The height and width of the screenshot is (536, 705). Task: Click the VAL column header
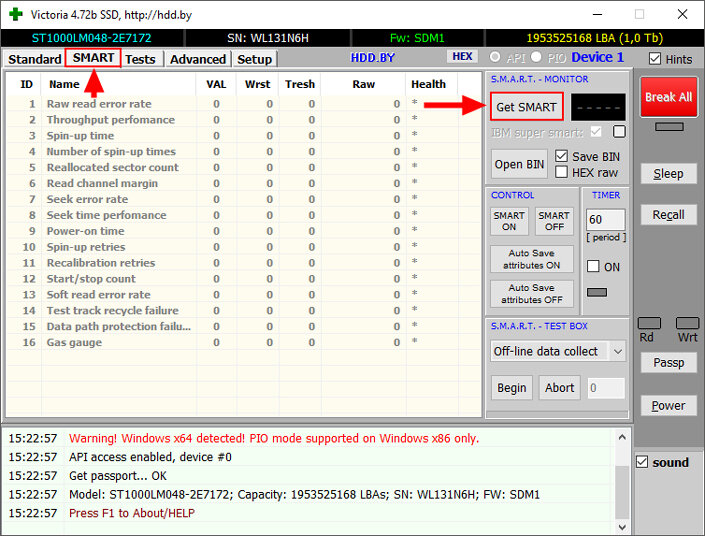tap(216, 84)
